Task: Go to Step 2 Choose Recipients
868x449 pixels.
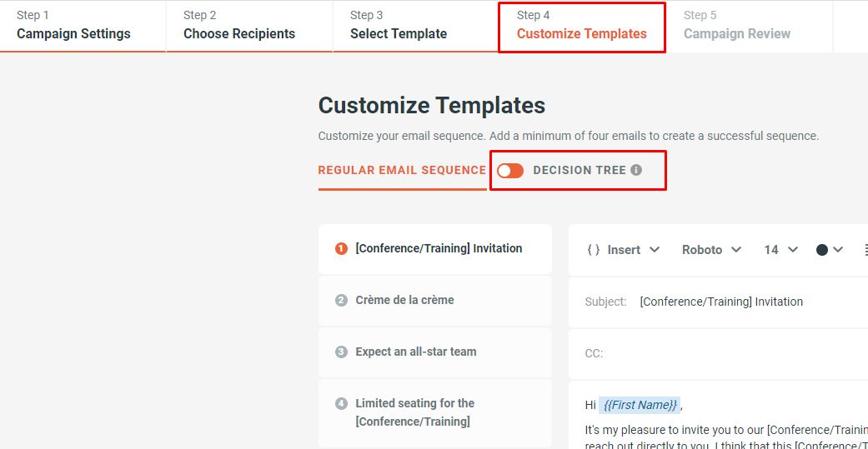Action: (x=239, y=26)
